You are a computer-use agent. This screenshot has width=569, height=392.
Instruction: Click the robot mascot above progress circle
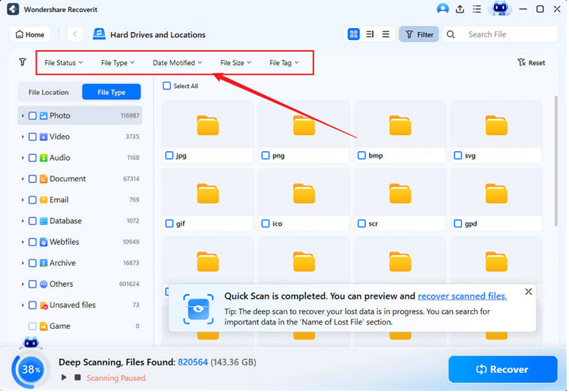[31, 343]
